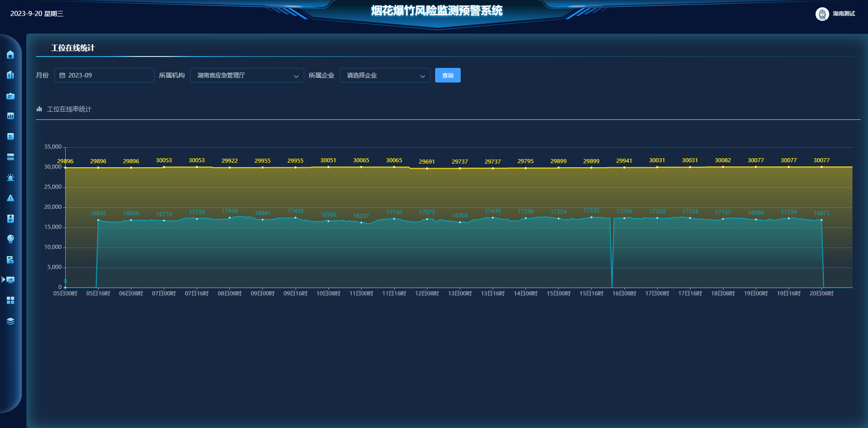Click the arrow of the 所属机构 dropdown
Image resolution: width=868 pixels, height=428 pixels.
296,76
